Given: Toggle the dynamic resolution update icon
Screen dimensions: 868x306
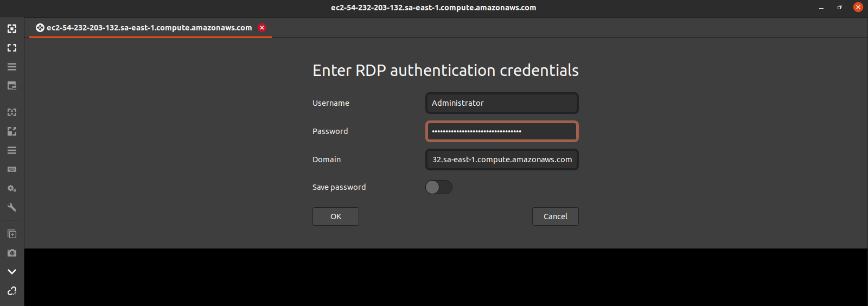Looking at the screenshot, I should tap(12, 112).
